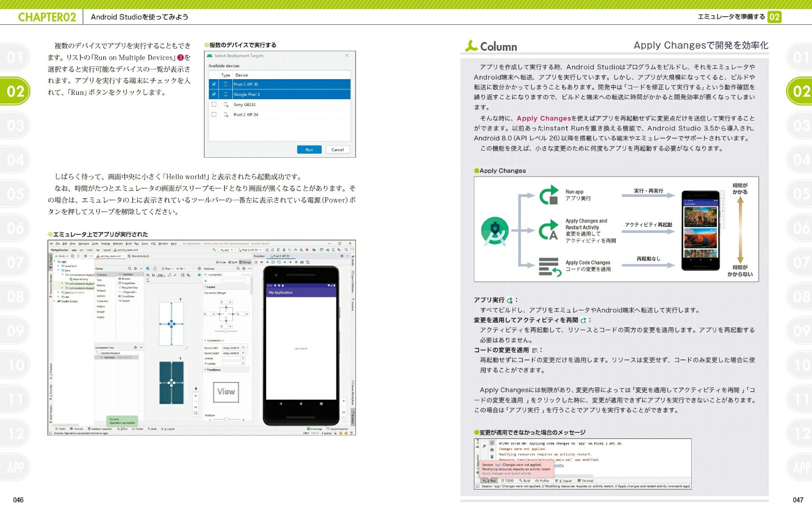Click the Search Everywhere magnifier icon

(x=346, y=250)
